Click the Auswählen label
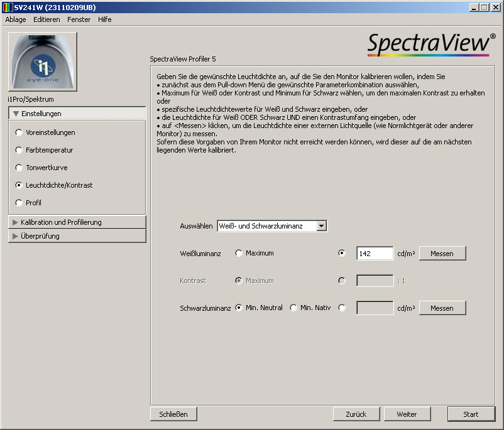The height and width of the screenshot is (430, 504). 196,226
